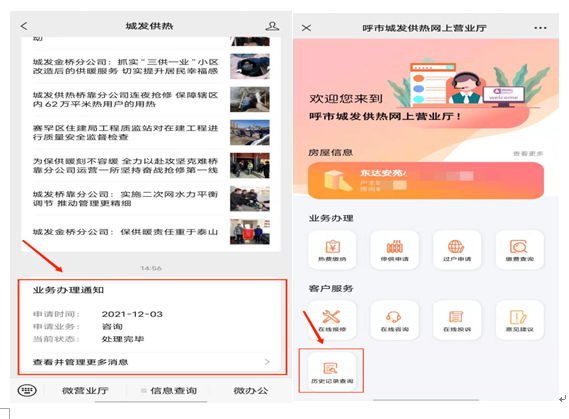Screen dimensions: 569x419
Task: Click thumbnail of 为保供暖刻不容缓 article
Action: pyautogui.click(x=250, y=165)
